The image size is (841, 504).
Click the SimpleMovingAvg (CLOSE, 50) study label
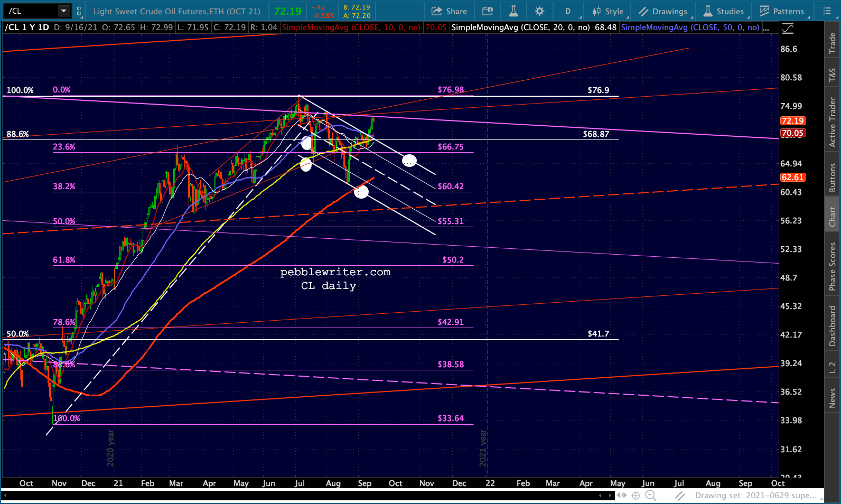690,27
